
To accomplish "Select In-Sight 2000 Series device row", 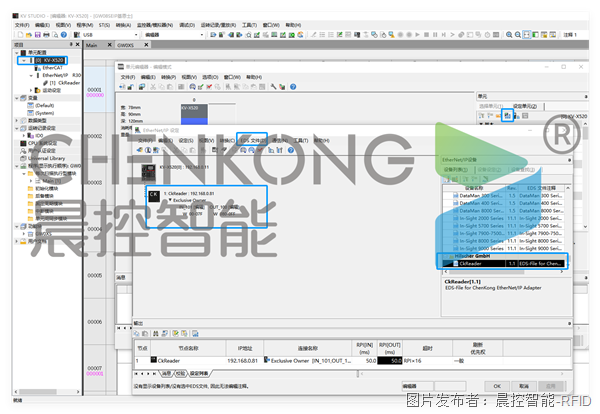I will pos(503,218).
